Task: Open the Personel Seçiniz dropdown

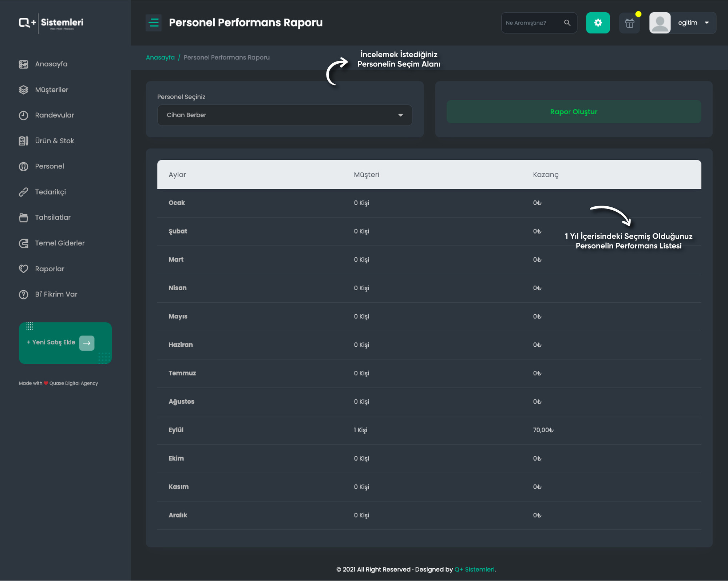Action: tap(285, 115)
